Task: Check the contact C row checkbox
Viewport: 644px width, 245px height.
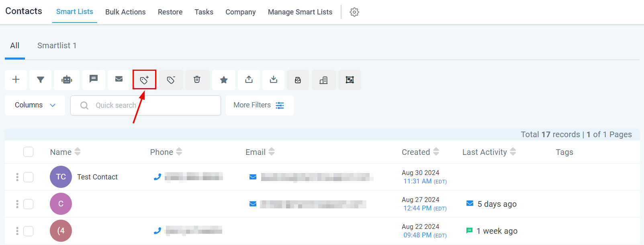Action: (x=28, y=204)
